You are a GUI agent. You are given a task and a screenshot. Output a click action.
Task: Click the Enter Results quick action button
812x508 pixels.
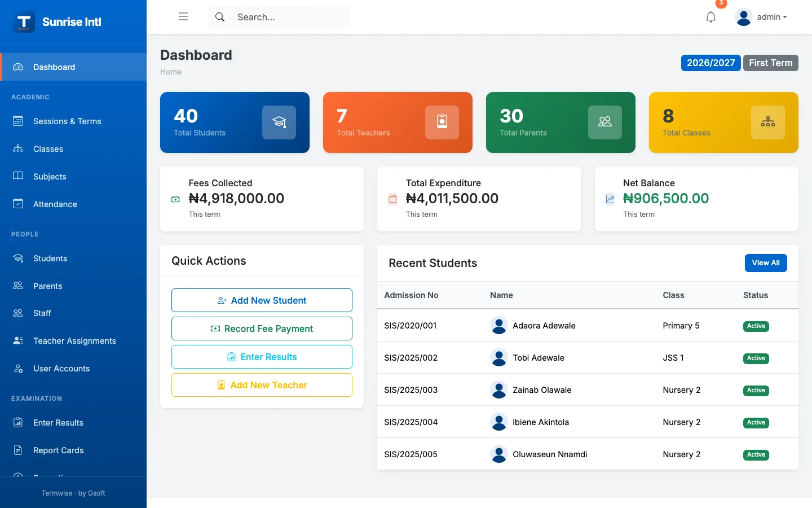[262, 357]
